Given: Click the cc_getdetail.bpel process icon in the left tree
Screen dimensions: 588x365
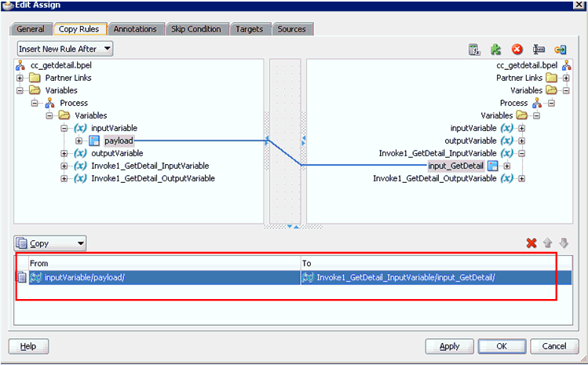Looking at the screenshot, I should tap(20, 65).
